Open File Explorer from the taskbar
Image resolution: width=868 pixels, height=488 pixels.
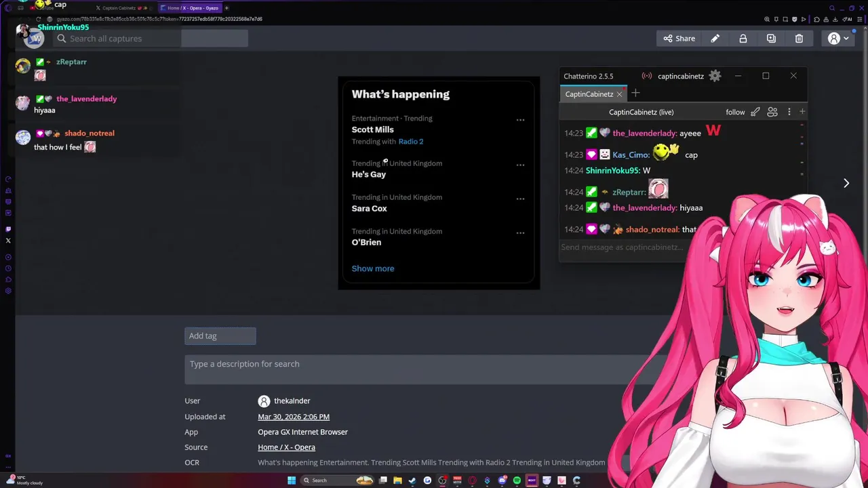pos(397,481)
